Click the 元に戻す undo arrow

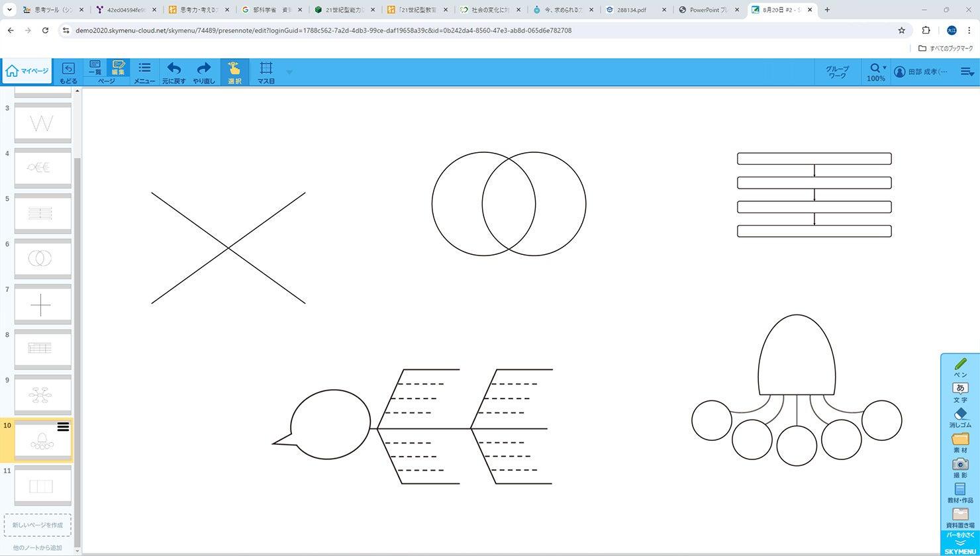coord(173,71)
